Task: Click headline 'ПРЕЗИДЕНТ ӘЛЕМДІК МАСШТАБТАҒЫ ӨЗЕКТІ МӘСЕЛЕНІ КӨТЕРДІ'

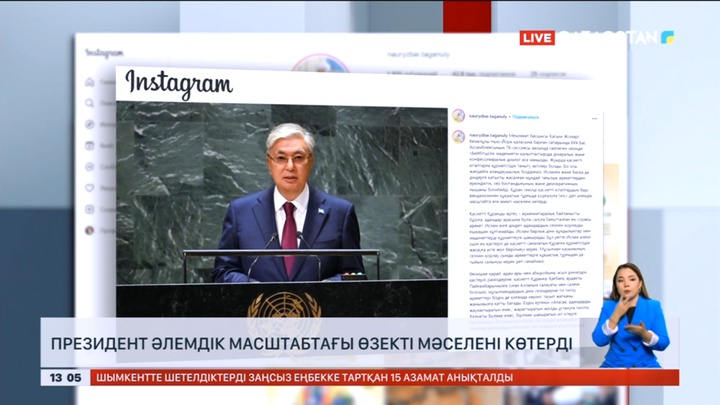Action: [x=311, y=343]
